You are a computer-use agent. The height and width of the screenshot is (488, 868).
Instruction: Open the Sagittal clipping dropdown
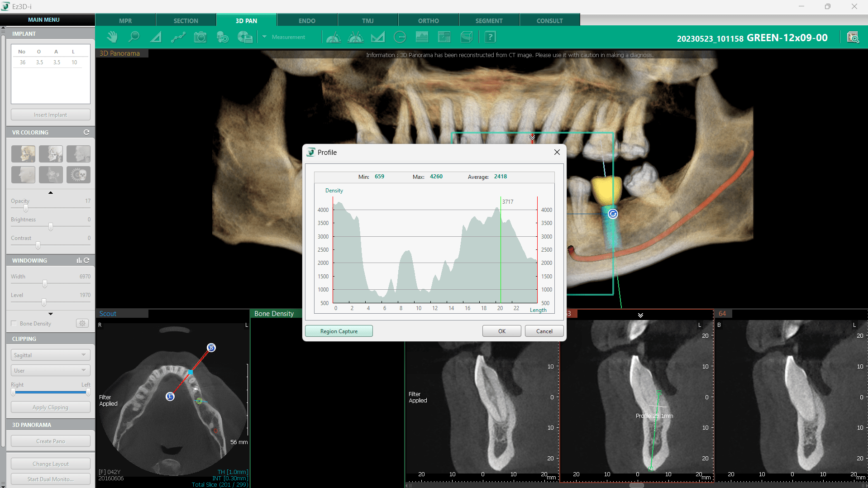(x=50, y=355)
